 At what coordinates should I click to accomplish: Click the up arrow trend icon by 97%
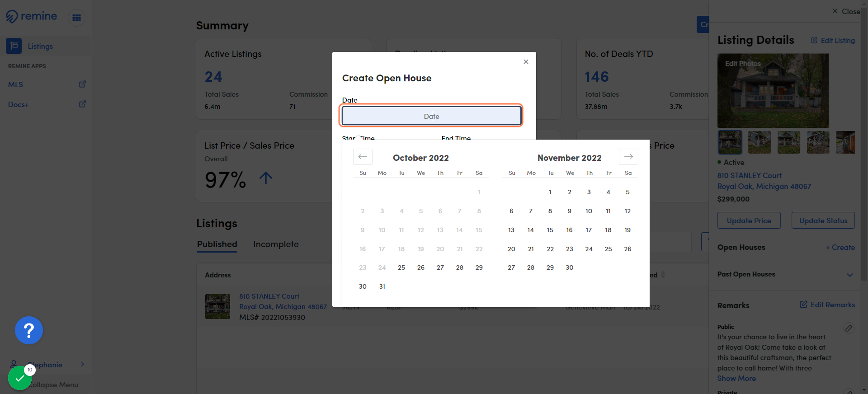pos(266,178)
